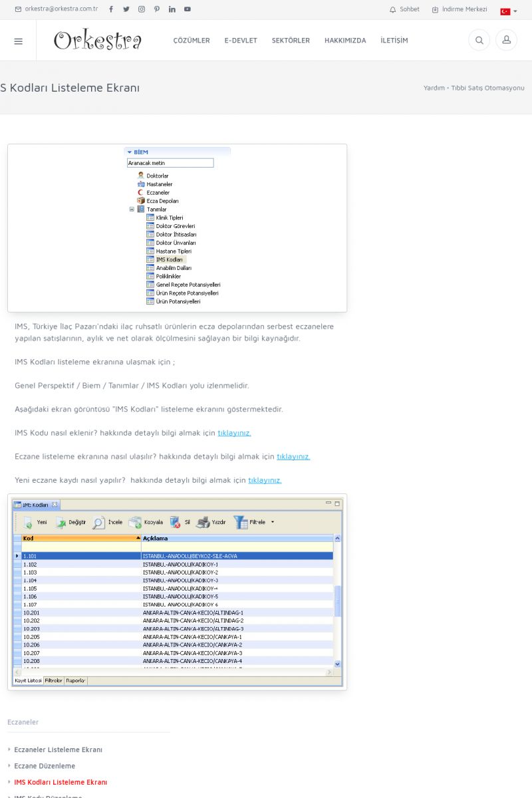Viewport: 532px width, 798px height.
Task: Open Eczaneler Listeleme Ekranı link
Action: [58, 749]
